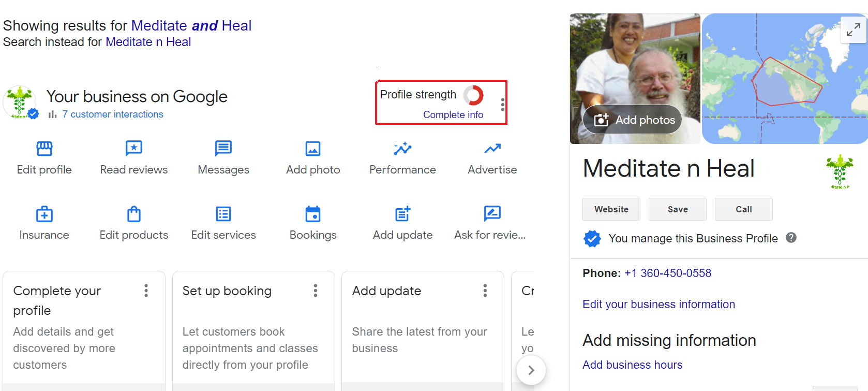
Task: Select the Add update post icon
Action: (402, 214)
